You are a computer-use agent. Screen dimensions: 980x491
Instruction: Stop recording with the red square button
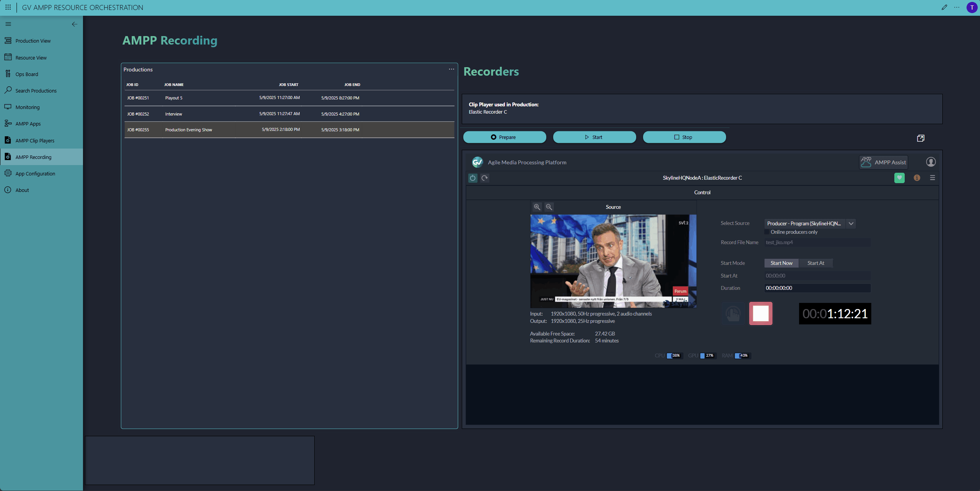pos(761,314)
